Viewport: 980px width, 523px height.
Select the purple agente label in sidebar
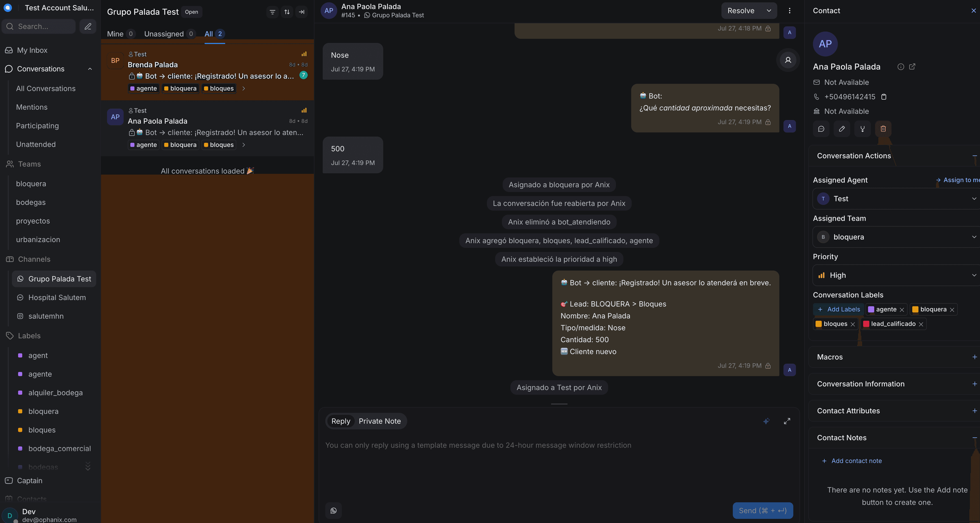40,374
